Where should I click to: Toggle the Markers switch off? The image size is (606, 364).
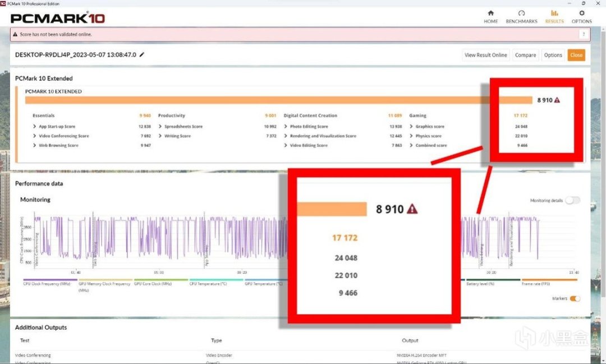[x=575, y=298]
